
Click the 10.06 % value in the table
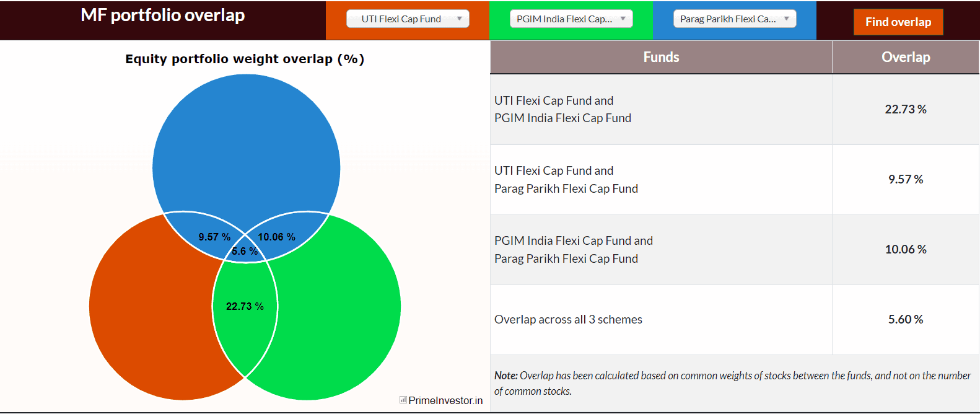pos(906,249)
